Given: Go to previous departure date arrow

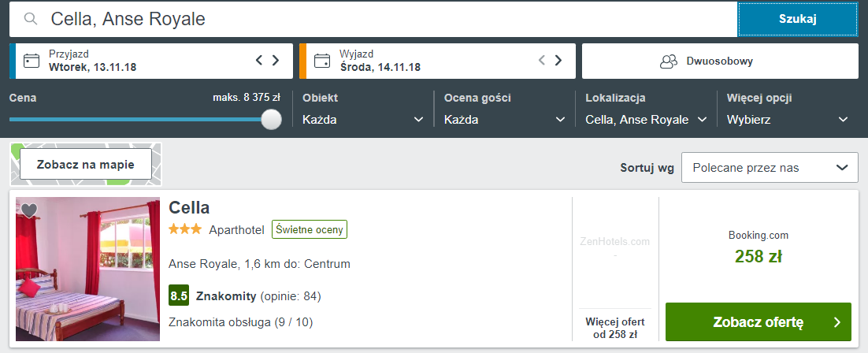Looking at the screenshot, I should [x=542, y=61].
